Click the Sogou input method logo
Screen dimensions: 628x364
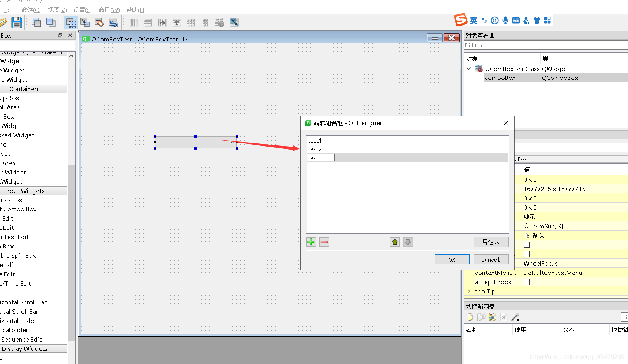point(461,19)
